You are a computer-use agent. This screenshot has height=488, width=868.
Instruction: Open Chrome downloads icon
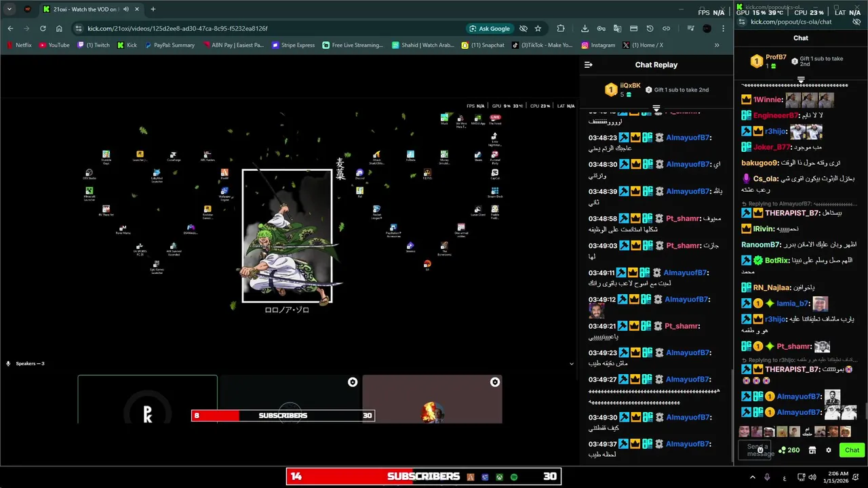coord(585,28)
